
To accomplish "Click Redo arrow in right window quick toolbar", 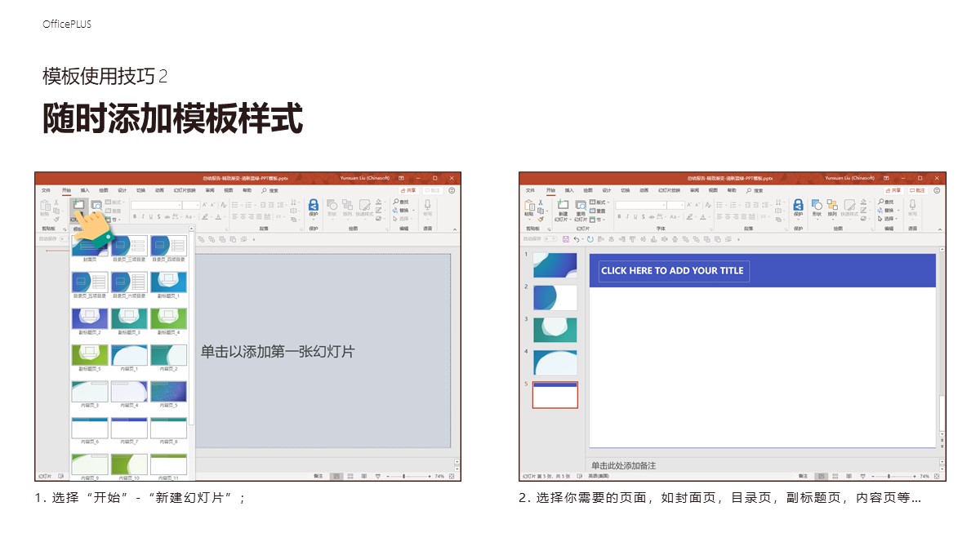I will 590,239.
